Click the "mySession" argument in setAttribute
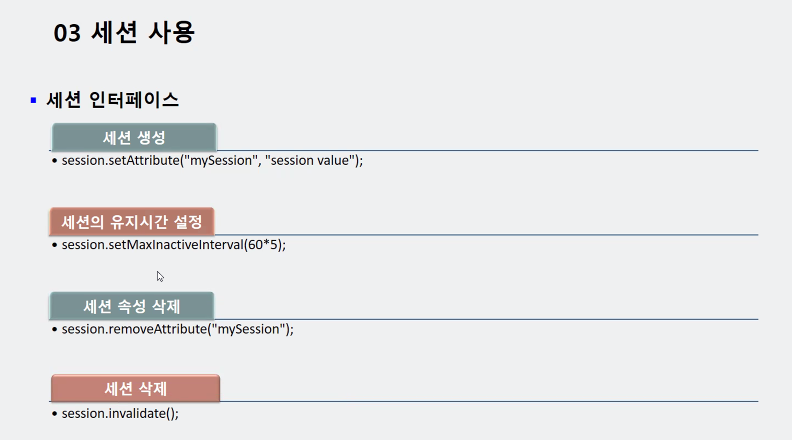The image size is (792, 440). 222,161
